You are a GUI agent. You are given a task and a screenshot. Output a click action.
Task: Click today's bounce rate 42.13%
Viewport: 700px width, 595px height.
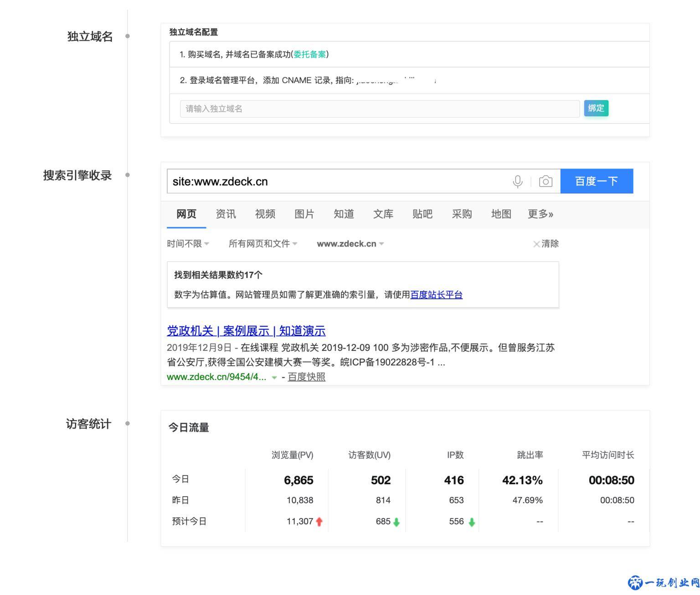point(522,480)
